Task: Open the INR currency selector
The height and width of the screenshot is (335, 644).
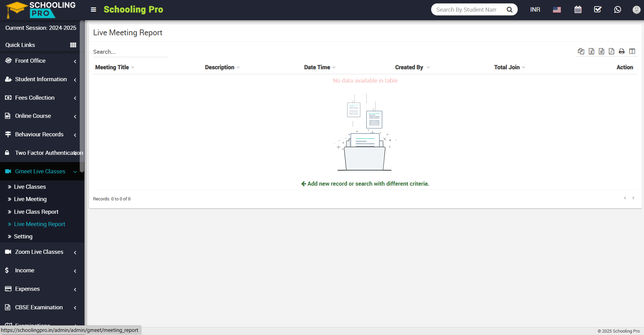Action: (535, 10)
